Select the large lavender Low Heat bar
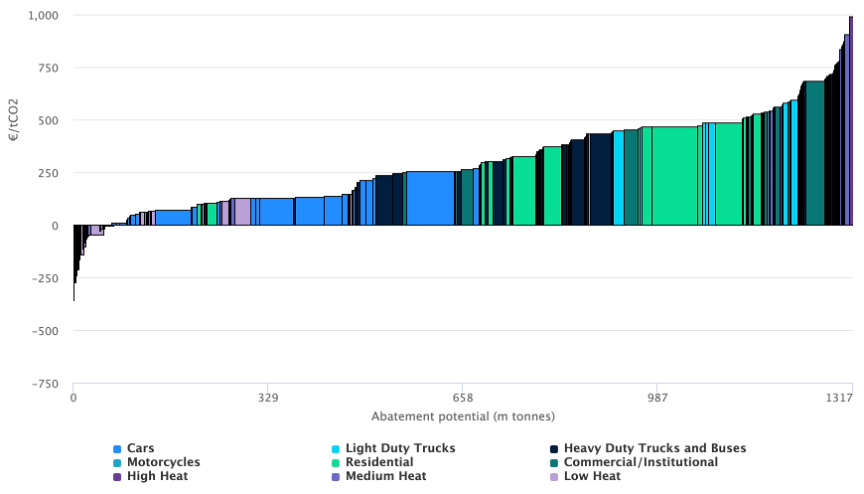 [242, 212]
